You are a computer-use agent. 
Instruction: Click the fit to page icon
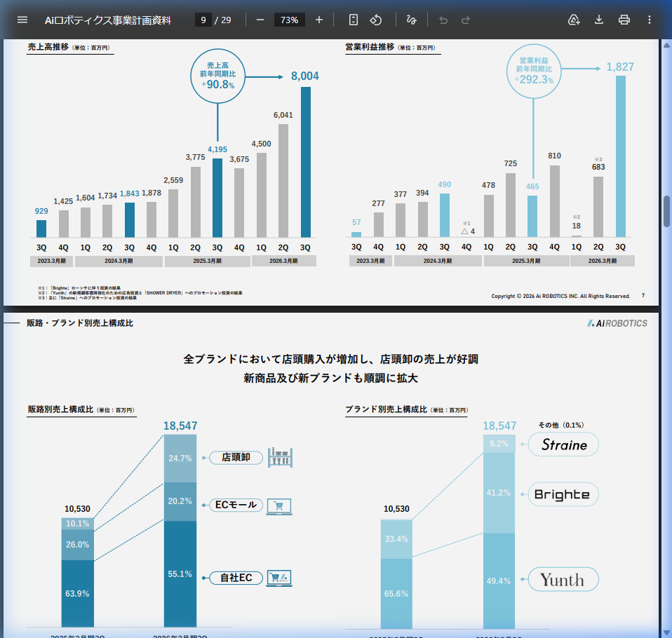click(x=354, y=20)
